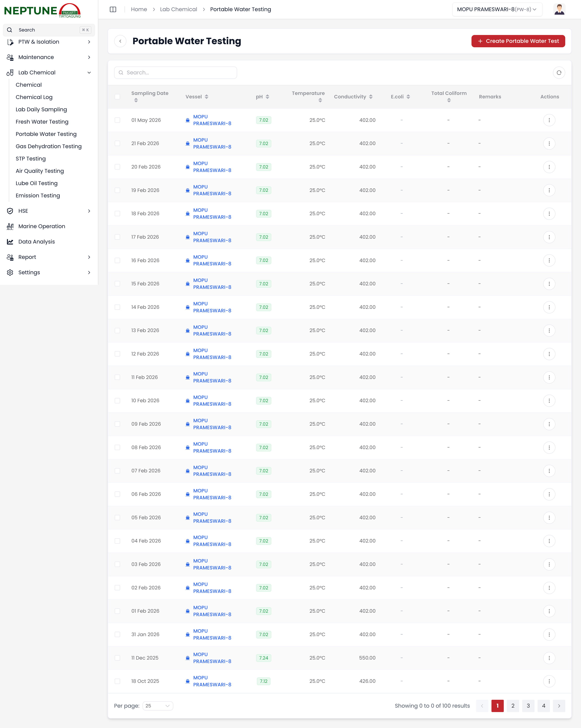Click the back arrow beside page title

(120, 41)
